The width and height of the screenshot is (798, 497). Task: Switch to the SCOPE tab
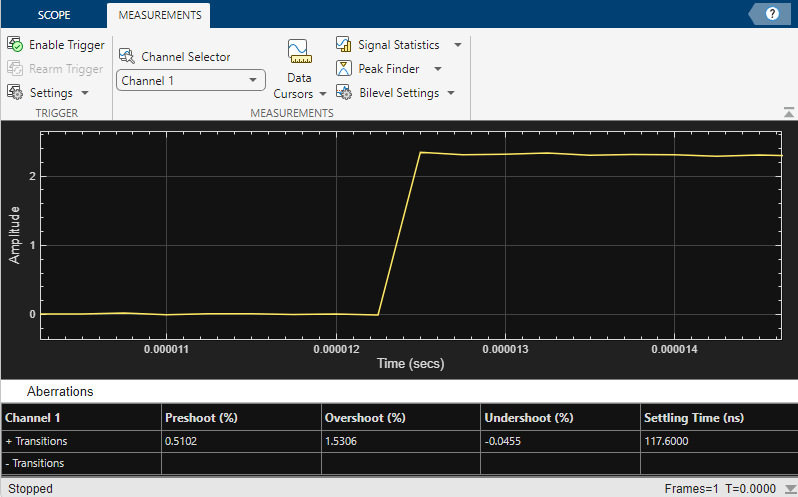pyautogui.click(x=54, y=15)
